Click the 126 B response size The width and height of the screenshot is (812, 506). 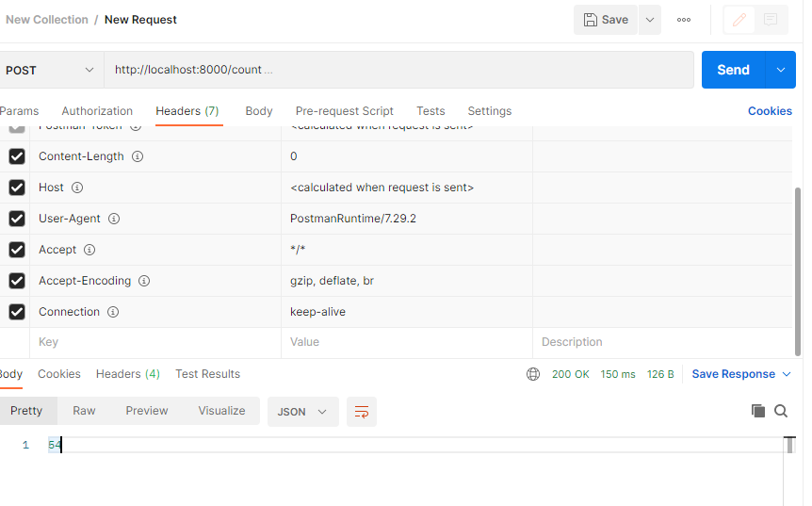tap(660, 374)
